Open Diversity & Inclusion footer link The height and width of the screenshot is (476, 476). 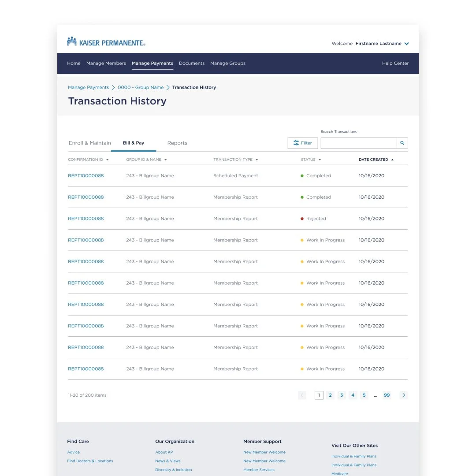(x=173, y=470)
